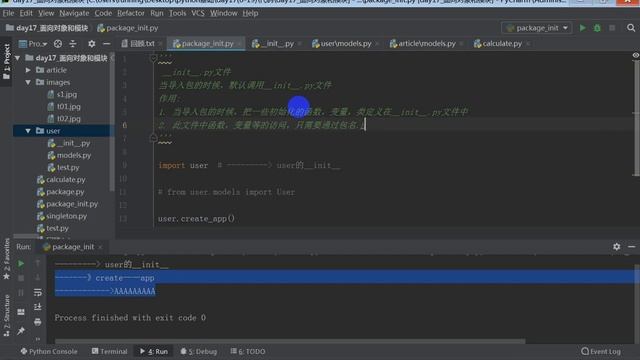Click the Run output horizontal scrollbar

290,341
